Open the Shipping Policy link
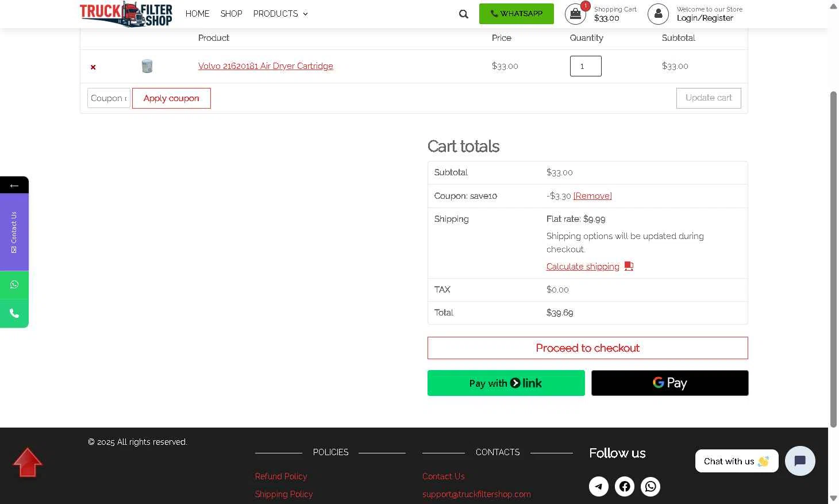Image resolution: width=839 pixels, height=504 pixels. 284,494
